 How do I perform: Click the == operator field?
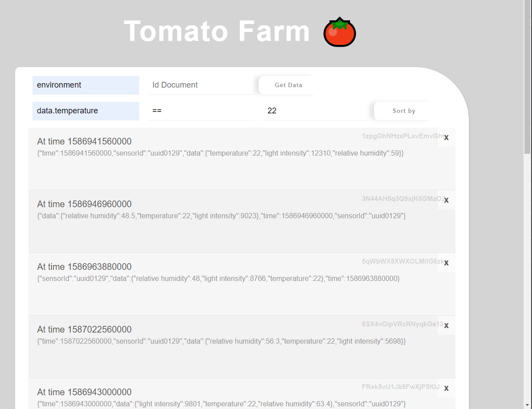click(201, 111)
